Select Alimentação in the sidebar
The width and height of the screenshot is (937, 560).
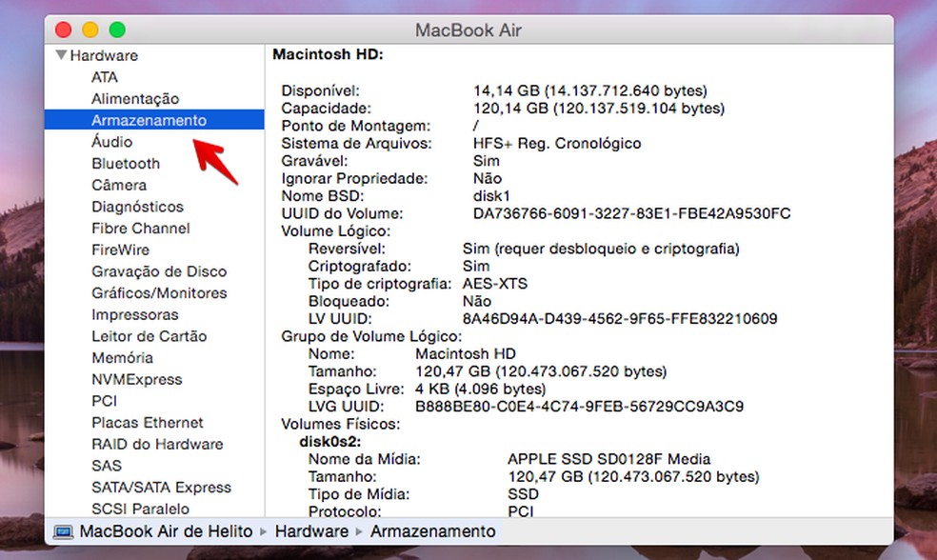(x=135, y=99)
